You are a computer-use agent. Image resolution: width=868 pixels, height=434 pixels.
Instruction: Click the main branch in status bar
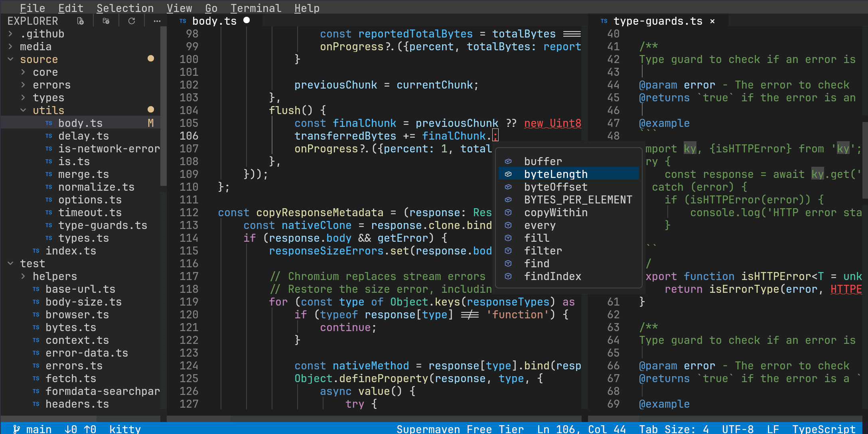32,429
